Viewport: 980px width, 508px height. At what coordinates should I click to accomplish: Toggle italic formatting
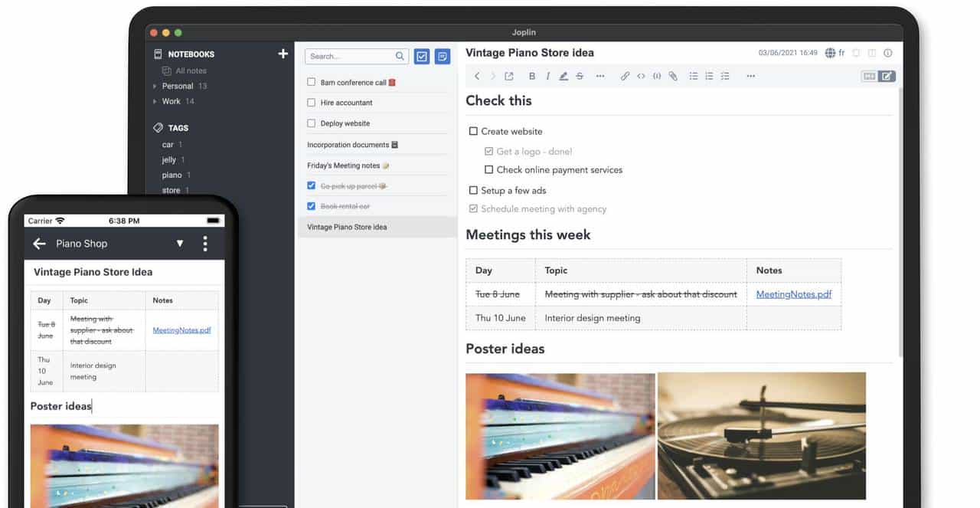pyautogui.click(x=548, y=76)
